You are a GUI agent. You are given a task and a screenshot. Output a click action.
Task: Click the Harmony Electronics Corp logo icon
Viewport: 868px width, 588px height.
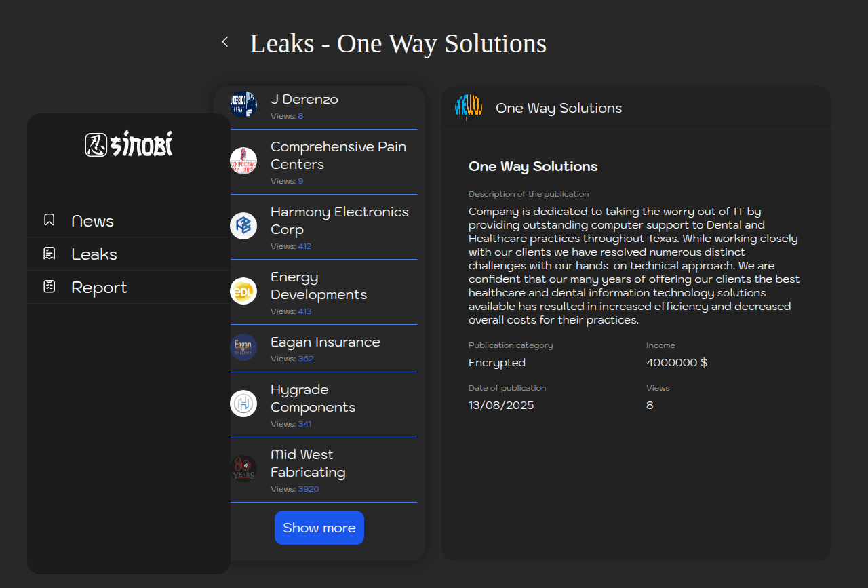(x=243, y=226)
